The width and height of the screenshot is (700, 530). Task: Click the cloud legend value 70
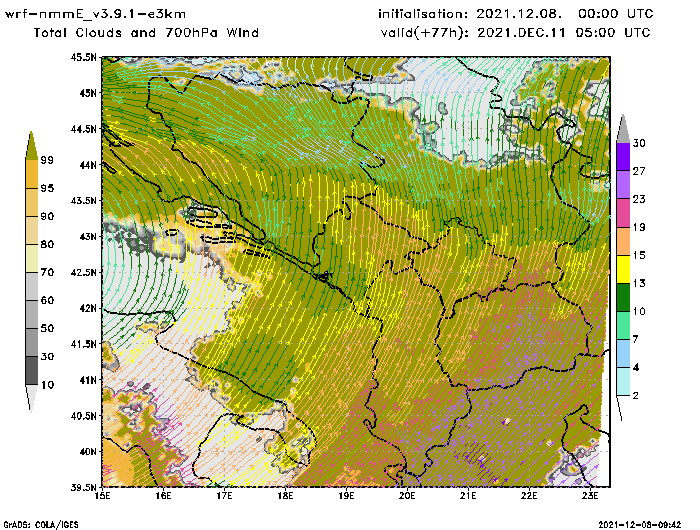pos(47,272)
